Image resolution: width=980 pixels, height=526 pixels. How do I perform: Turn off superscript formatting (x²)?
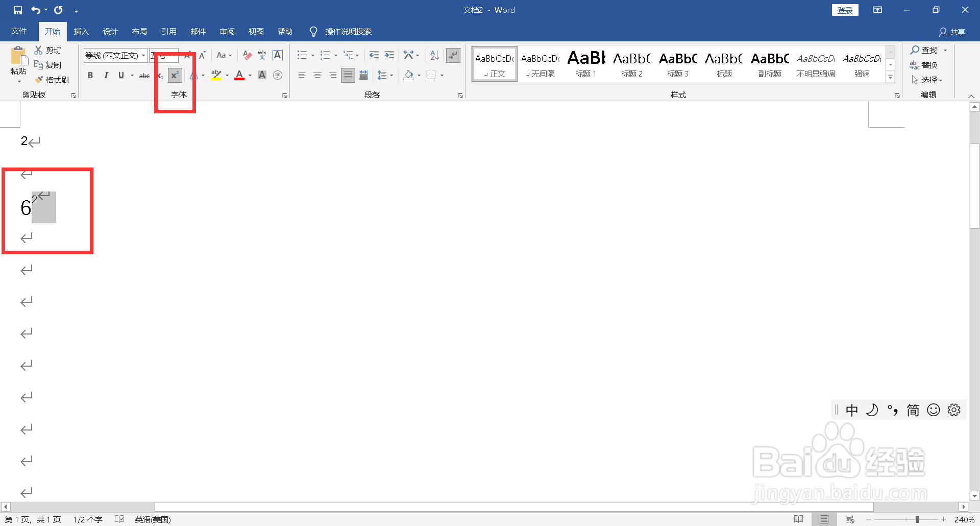tap(175, 75)
